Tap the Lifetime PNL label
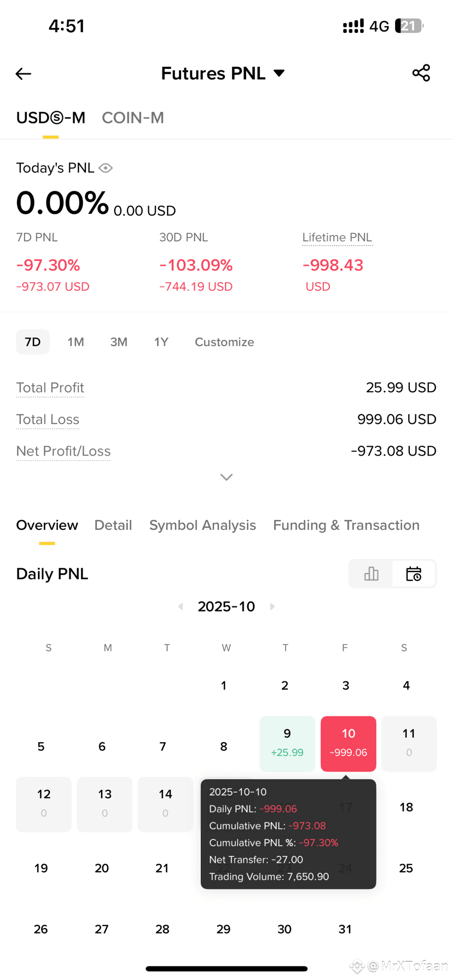The height and width of the screenshot is (980, 453). pos(337,237)
